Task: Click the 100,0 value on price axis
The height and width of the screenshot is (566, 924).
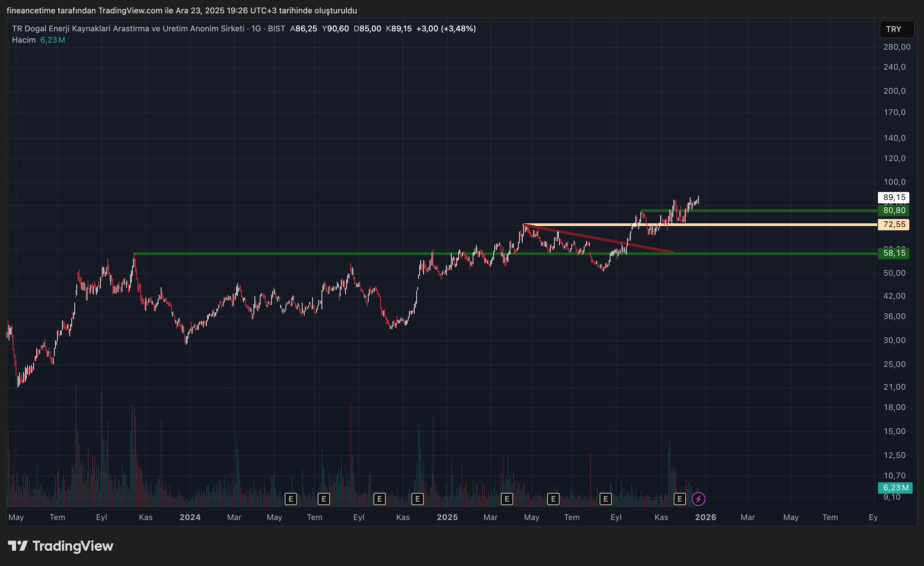Action: (894, 182)
